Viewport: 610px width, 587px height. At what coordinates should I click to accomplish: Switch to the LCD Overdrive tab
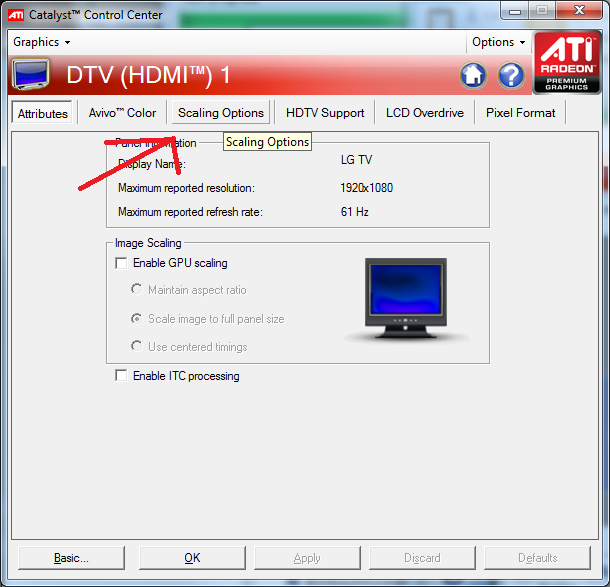coord(425,113)
